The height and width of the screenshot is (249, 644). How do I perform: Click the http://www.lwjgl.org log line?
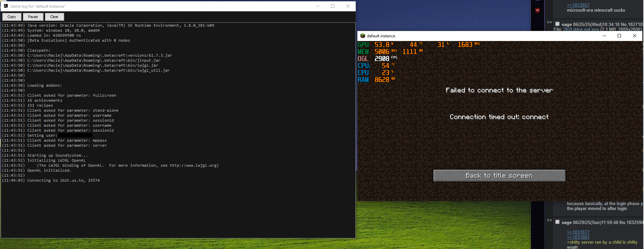[110, 165]
